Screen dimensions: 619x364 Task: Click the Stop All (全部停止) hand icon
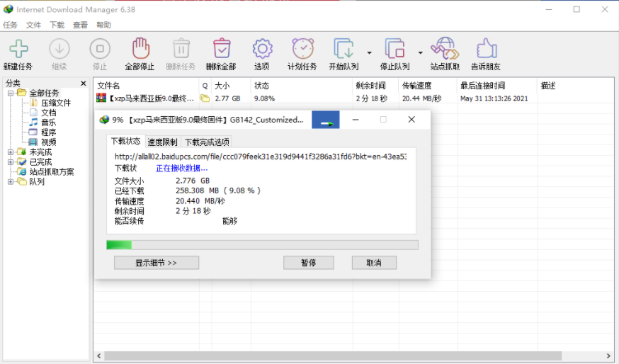pos(140,49)
